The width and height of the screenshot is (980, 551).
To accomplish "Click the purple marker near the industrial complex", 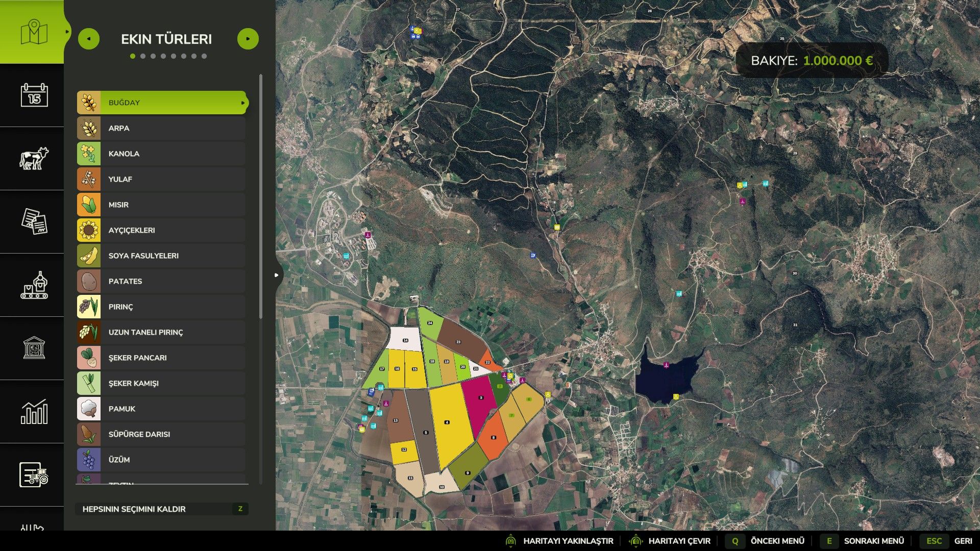I will (367, 235).
